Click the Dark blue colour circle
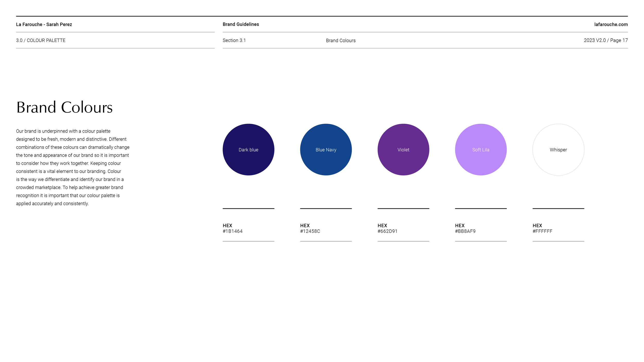The image size is (644, 362). coord(248,150)
